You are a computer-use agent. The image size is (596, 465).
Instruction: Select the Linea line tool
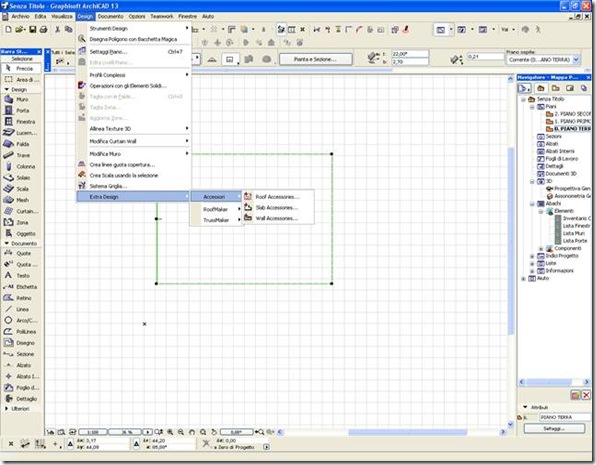click(x=21, y=309)
